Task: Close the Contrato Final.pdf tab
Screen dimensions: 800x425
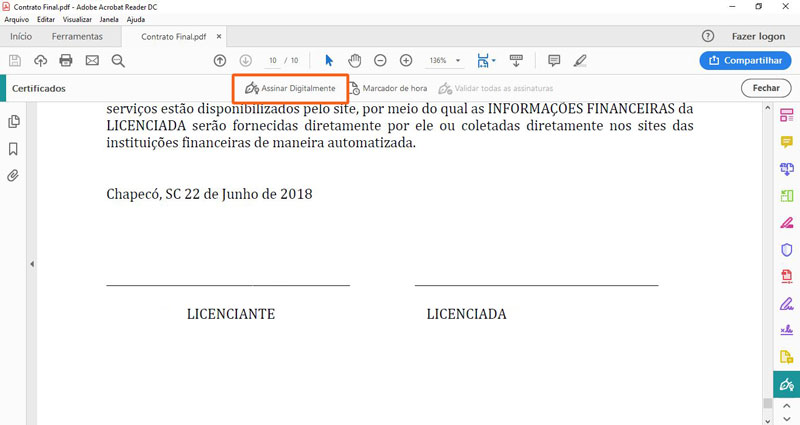Action: pos(220,37)
